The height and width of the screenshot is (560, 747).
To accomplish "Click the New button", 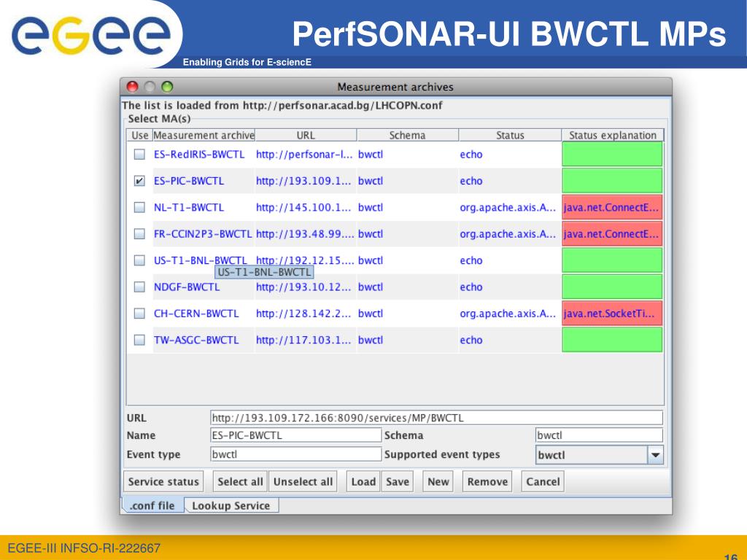I will (438, 481).
